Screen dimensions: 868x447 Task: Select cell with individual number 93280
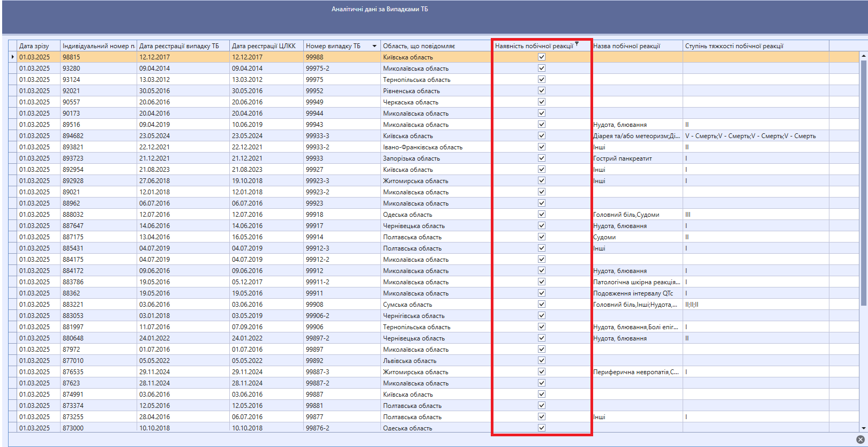pos(99,69)
